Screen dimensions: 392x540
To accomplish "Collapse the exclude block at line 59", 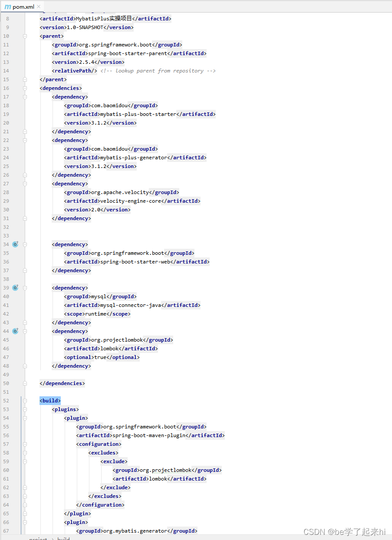I will pyautogui.click(x=25, y=461).
